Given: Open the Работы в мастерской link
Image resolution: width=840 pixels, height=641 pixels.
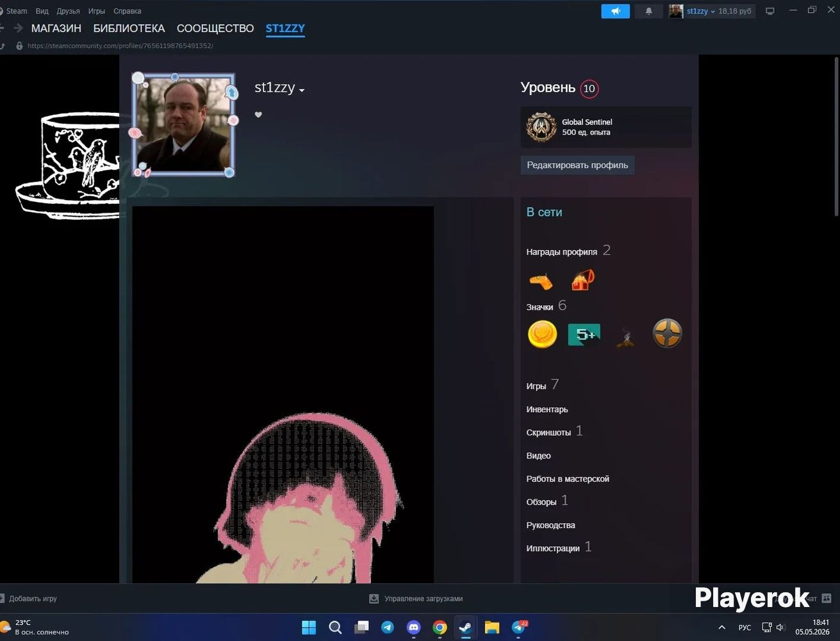Looking at the screenshot, I should tap(568, 479).
